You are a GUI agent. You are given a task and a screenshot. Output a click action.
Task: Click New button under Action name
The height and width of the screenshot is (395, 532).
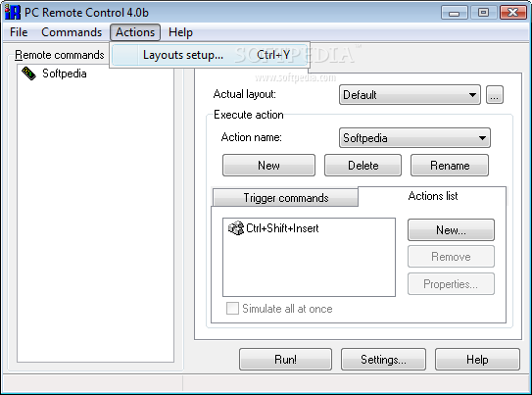(x=268, y=166)
